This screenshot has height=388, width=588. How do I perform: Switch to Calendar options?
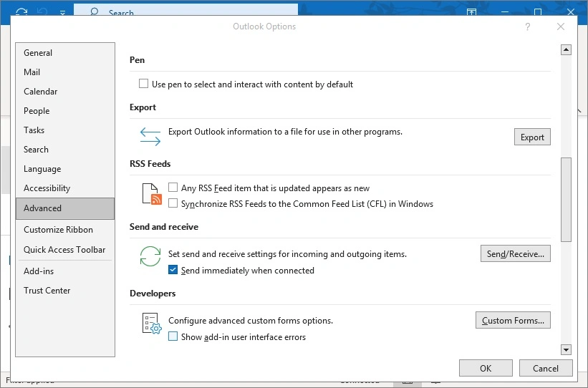(65, 92)
